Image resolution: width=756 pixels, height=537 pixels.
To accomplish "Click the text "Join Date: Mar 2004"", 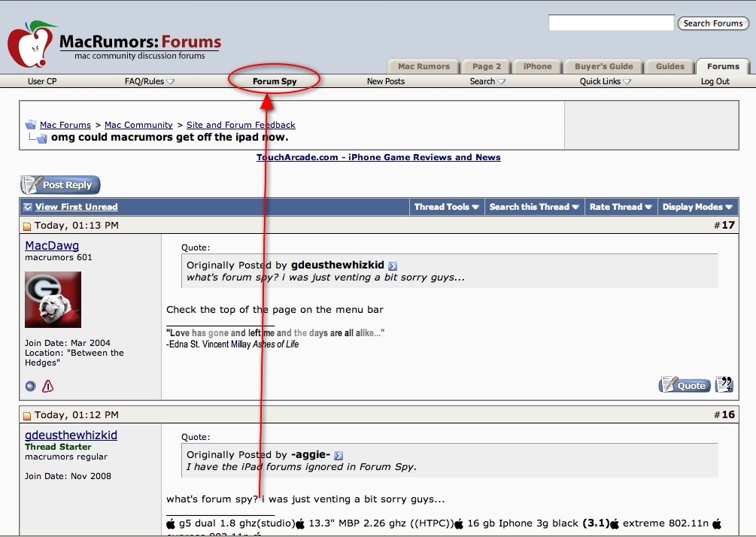I will tap(68, 343).
